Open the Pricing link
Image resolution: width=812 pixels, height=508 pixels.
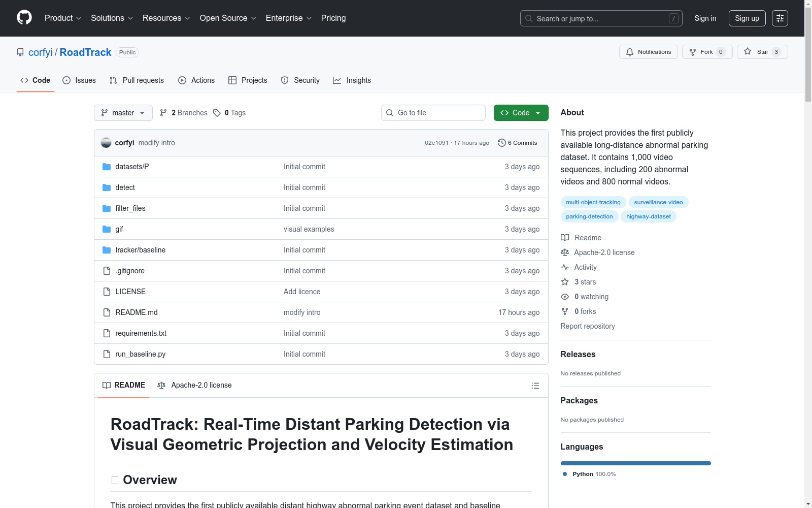click(x=333, y=18)
